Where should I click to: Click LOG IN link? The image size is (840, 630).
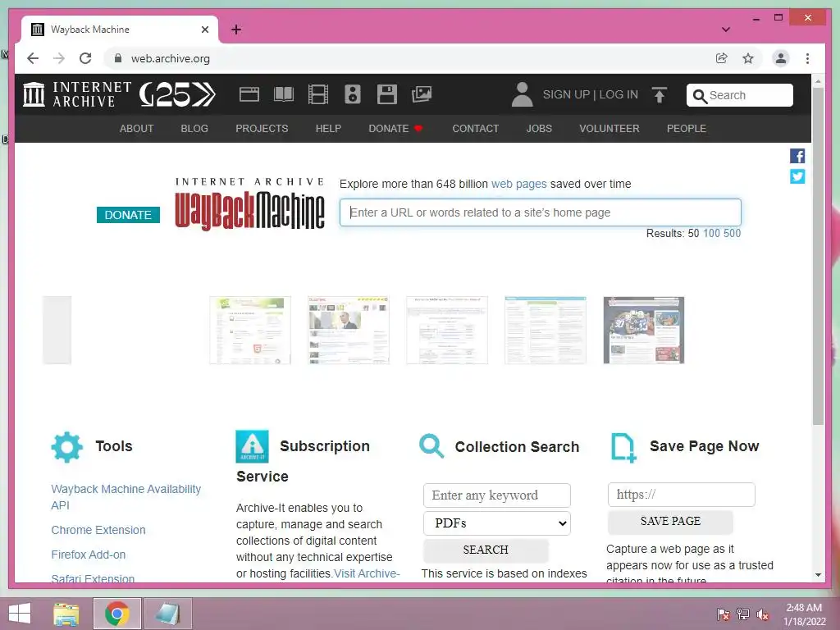(x=619, y=95)
